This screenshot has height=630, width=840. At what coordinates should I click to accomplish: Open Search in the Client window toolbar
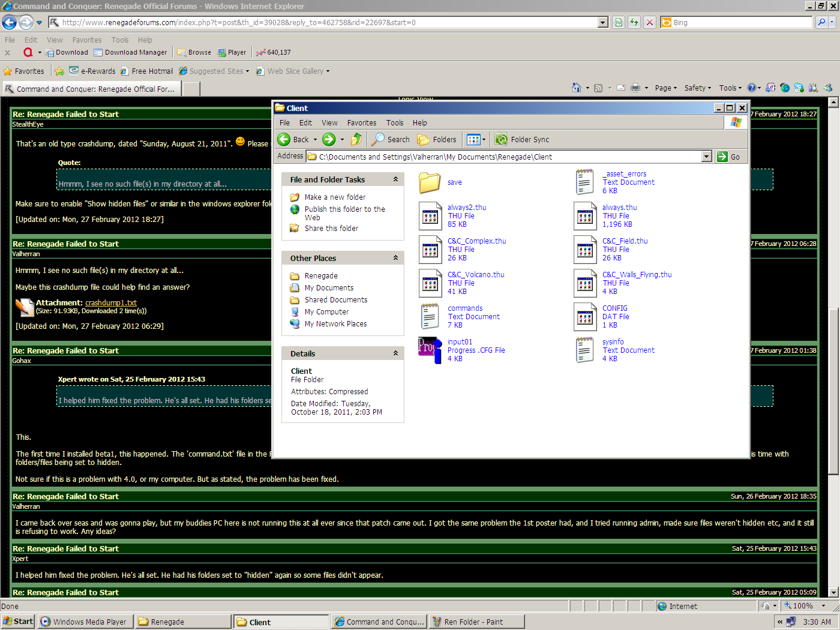[391, 139]
